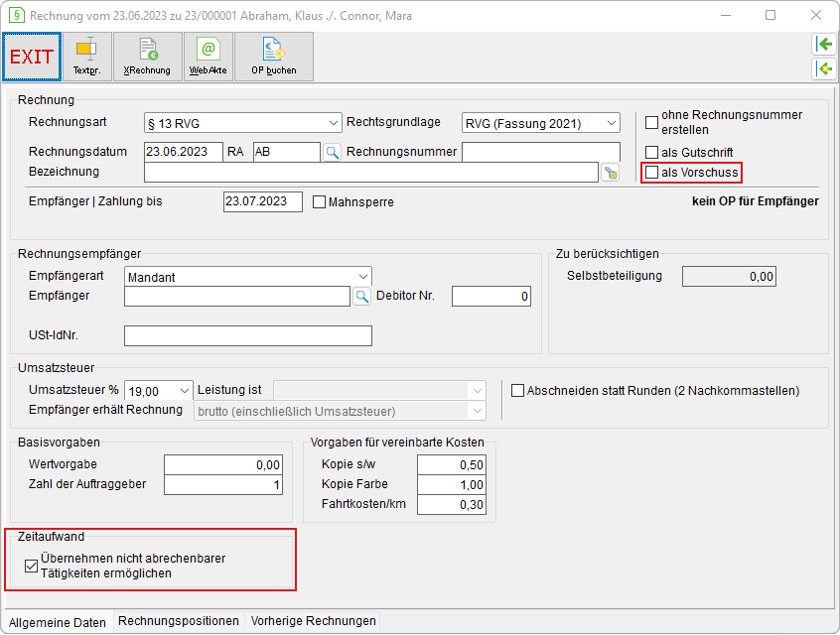Click the Debitor Nr. field
Image resolution: width=840 pixels, height=635 pixels.
491,296
